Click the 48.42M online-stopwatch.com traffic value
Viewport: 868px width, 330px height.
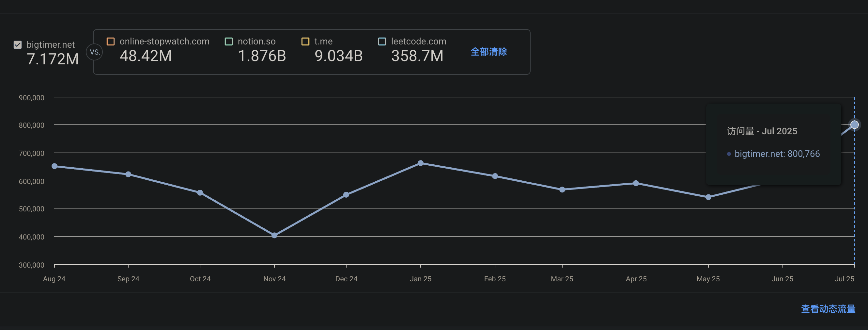click(146, 56)
